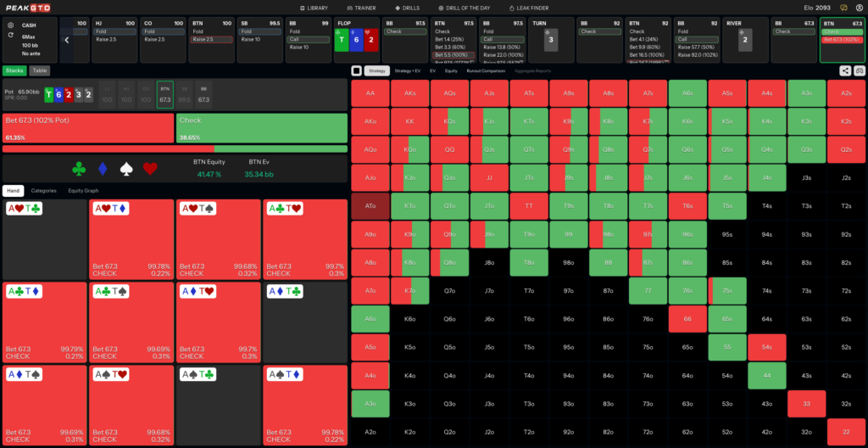Filter by the red heart suit

[151, 169]
